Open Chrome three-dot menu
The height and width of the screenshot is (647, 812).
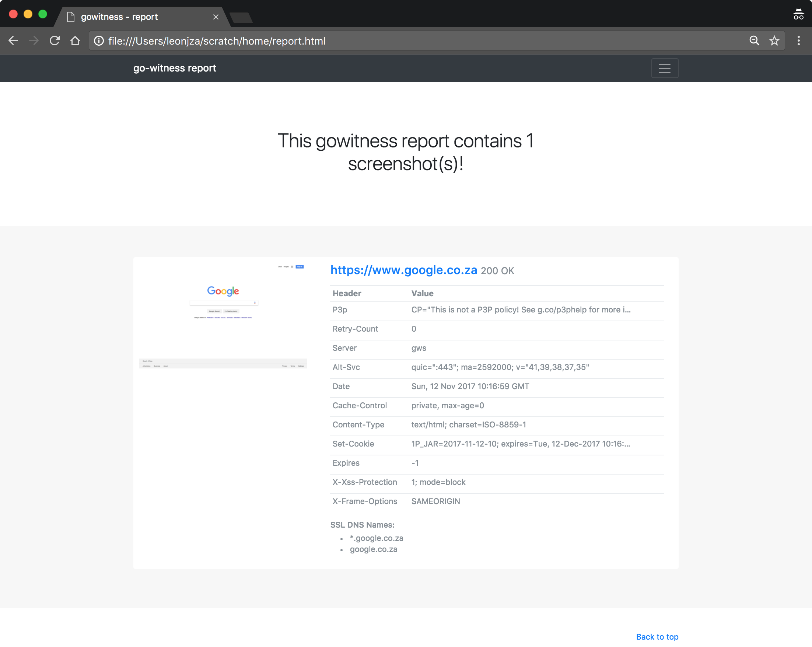[798, 41]
